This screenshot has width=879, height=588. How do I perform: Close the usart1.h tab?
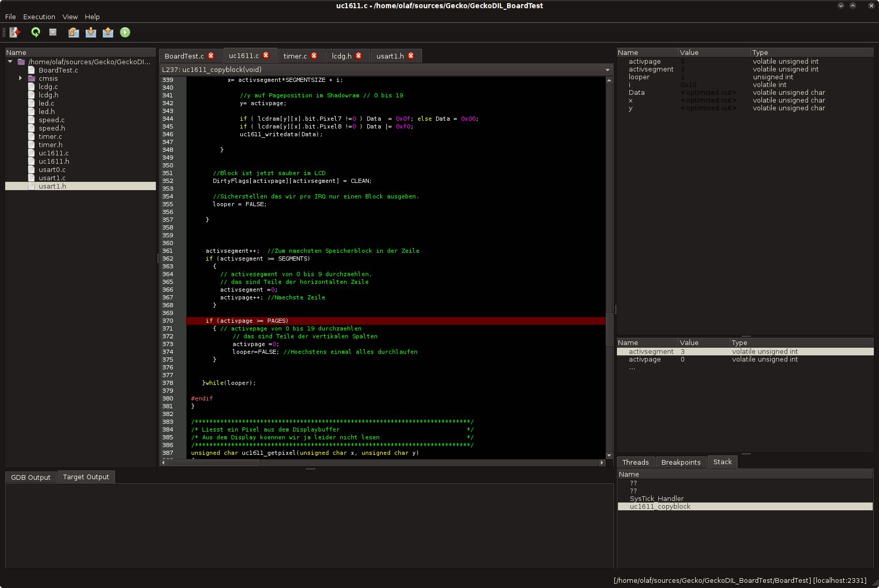[x=411, y=56]
